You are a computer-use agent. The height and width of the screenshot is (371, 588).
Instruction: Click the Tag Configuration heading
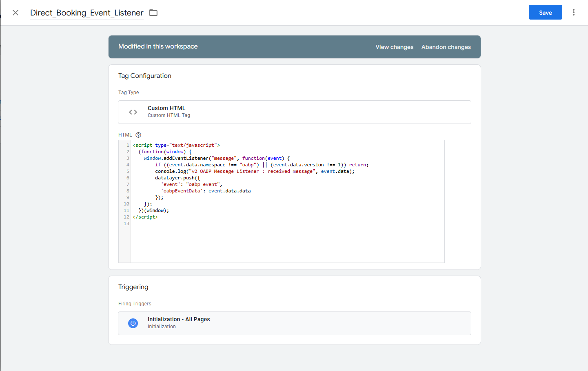(145, 76)
